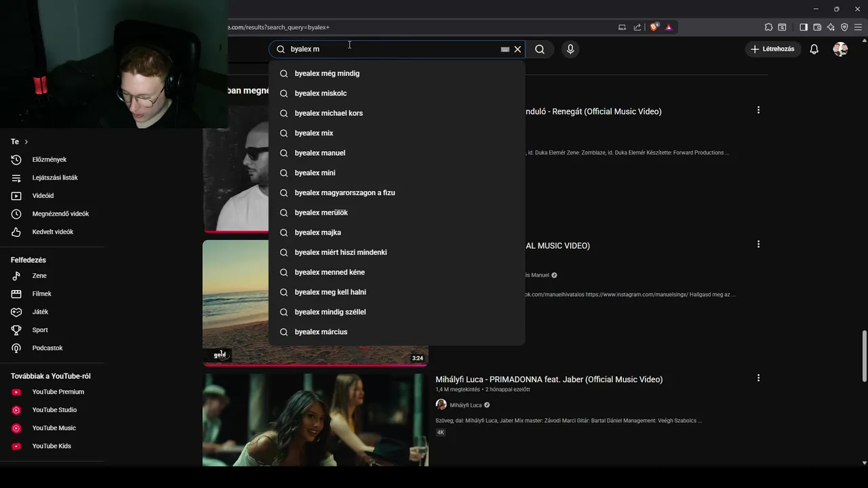The height and width of the screenshot is (488, 868).
Task: Click the Podcastok icon in sidebar
Action: tap(17, 348)
